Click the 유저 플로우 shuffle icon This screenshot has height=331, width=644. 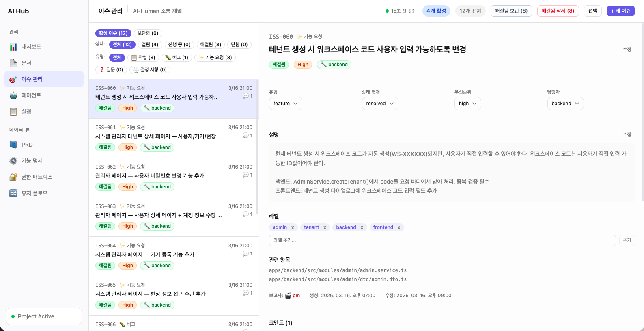click(13, 193)
